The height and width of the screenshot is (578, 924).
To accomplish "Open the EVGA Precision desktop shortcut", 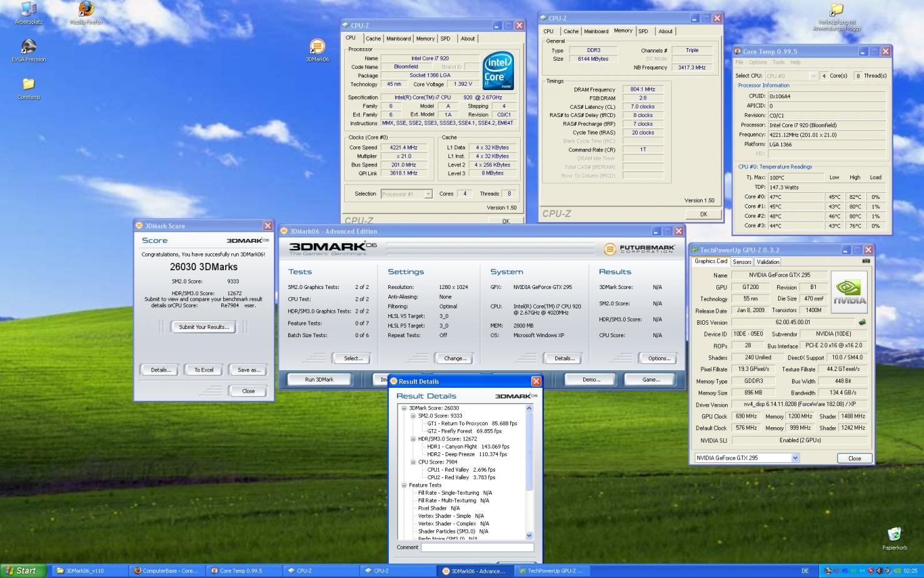I will (28, 51).
